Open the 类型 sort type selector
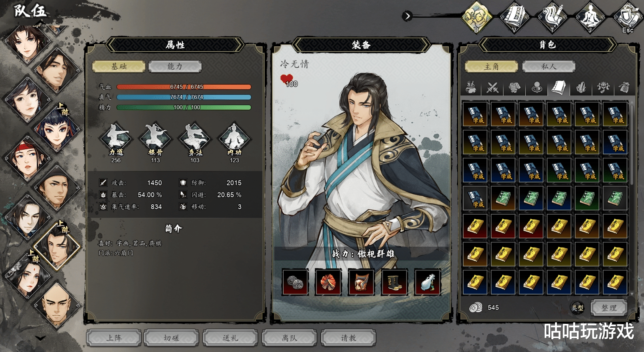 pos(578,307)
